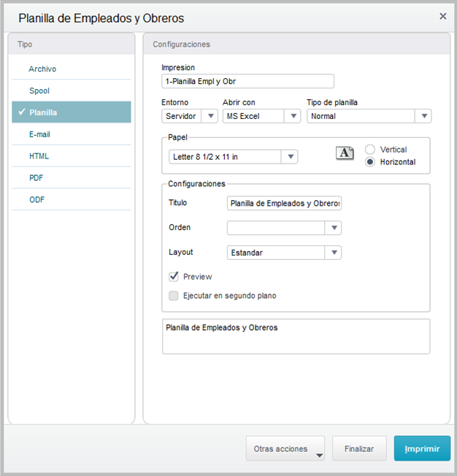Select Vertical paper orientation
This screenshot has height=476, width=457.
coord(370,149)
